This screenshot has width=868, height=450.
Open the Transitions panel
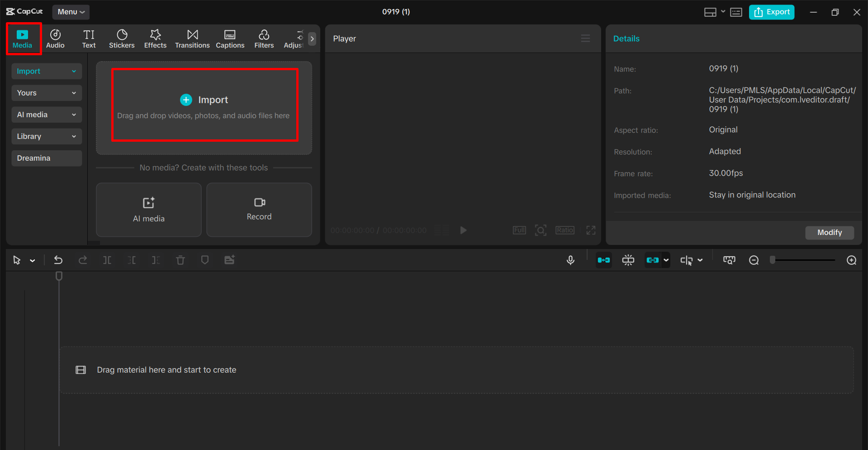(192, 38)
